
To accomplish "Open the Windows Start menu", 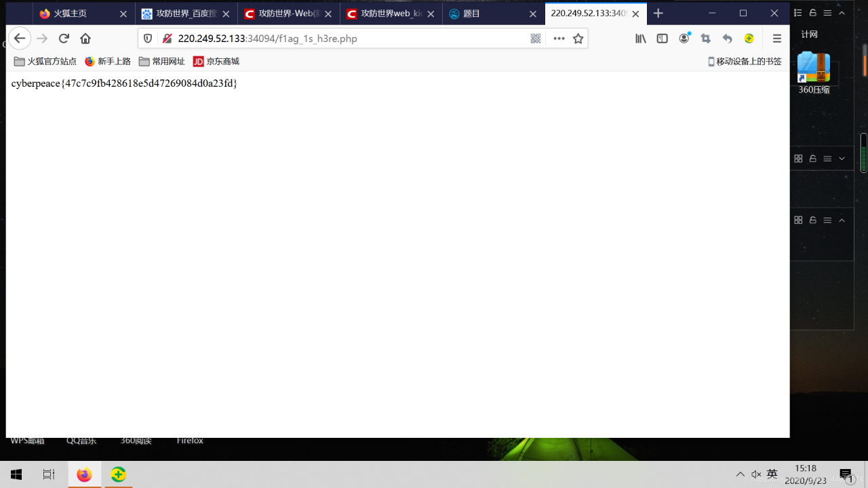I will pyautogui.click(x=16, y=474).
